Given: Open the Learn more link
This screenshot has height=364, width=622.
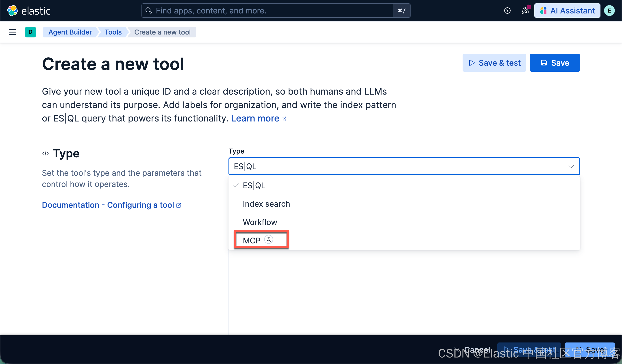Looking at the screenshot, I should click(x=255, y=118).
